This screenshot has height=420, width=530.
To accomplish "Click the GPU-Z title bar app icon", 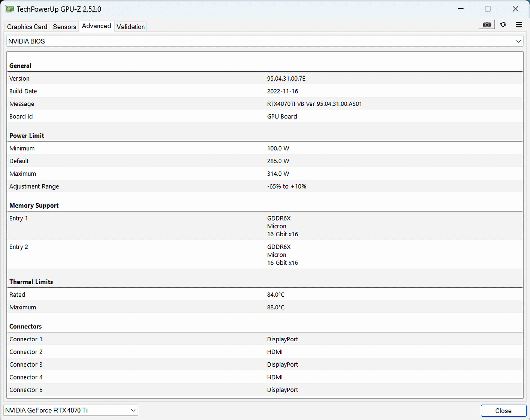I will tap(9, 9).
